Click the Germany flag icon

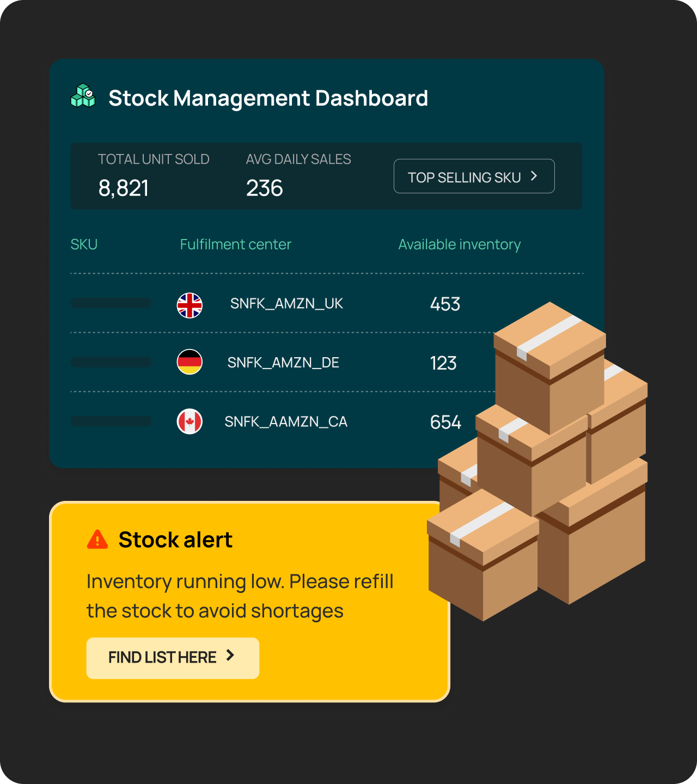(189, 362)
